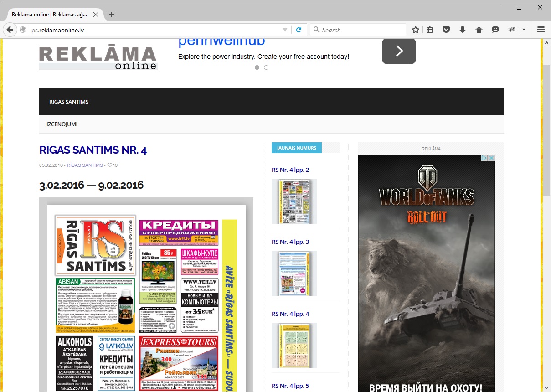Open the newspaper front page image
Screen dimensions: 551x392
[x=146, y=294]
